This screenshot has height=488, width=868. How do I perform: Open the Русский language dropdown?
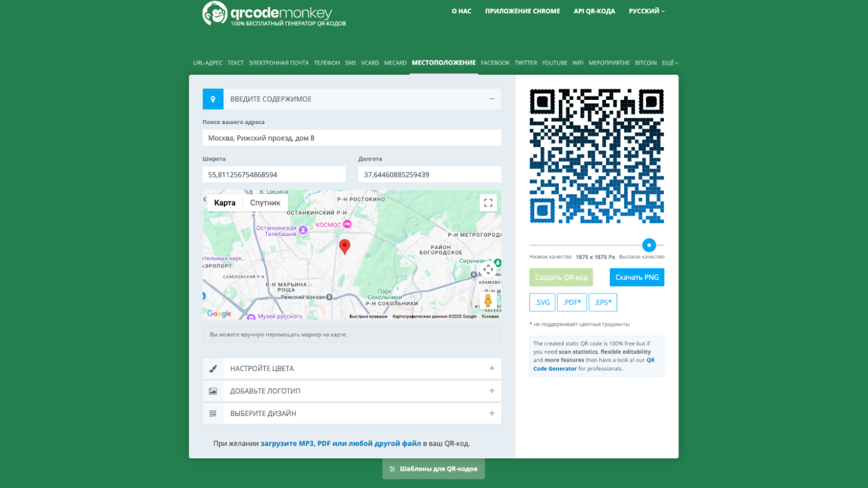(x=647, y=11)
